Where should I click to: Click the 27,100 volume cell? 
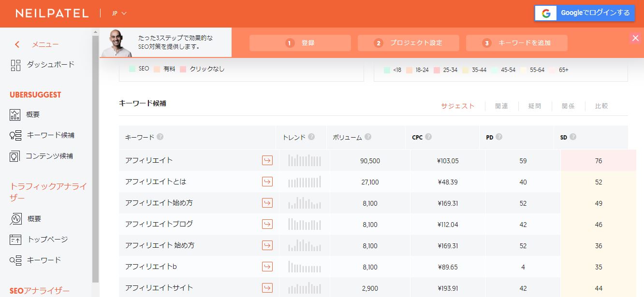pos(370,182)
